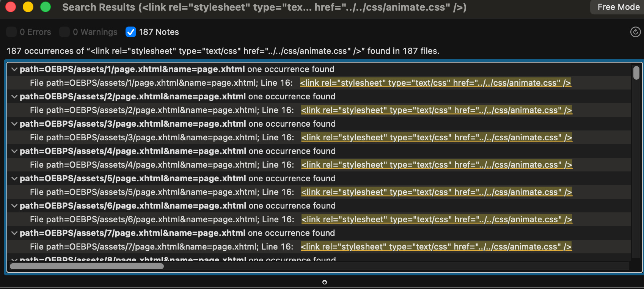This screenshot has height=289, width=644.
Task: Click the horizontal scrollbar thumb of results list
Action: pyautogui.click(x=87, y=266)
